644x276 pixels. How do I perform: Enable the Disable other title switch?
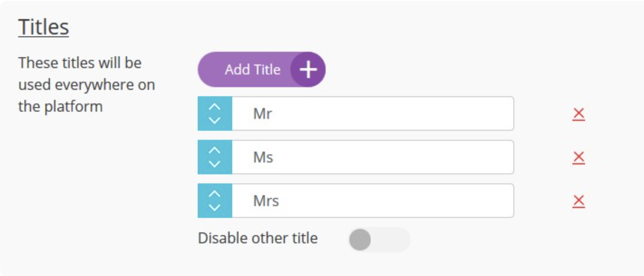pos(379,240)
